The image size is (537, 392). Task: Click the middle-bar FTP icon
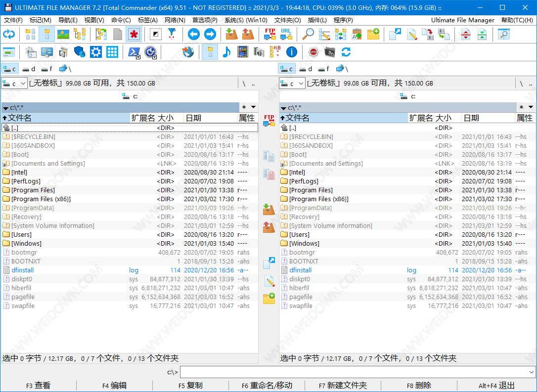point(269,121)
